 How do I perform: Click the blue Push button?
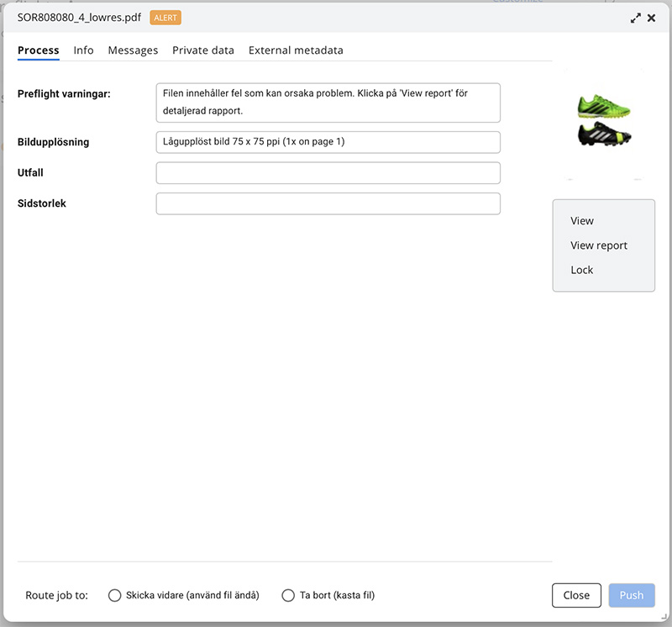click(x=632, y=595)
